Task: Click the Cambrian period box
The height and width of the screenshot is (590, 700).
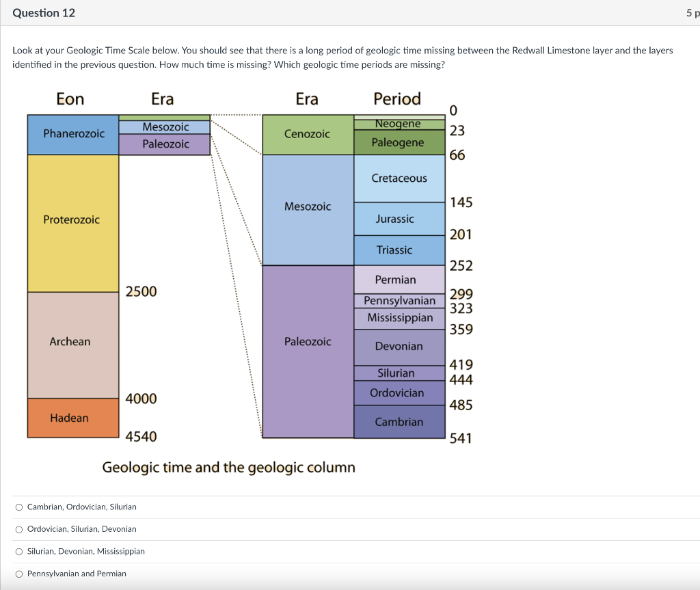Action: click(399, 422)
